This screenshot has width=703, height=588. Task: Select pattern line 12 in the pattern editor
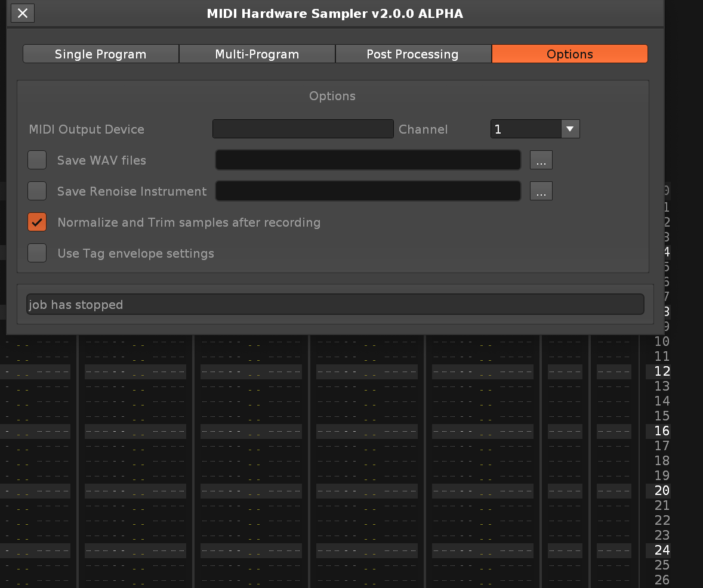pyautogui.click(x=662, y=371)
